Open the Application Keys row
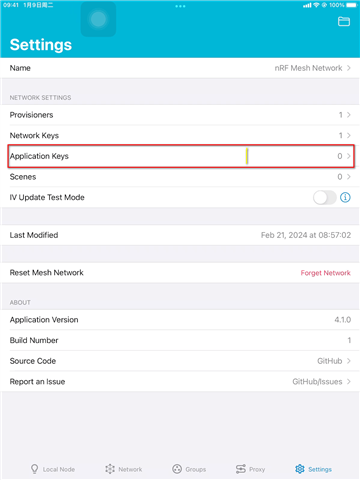 [181, 156]
